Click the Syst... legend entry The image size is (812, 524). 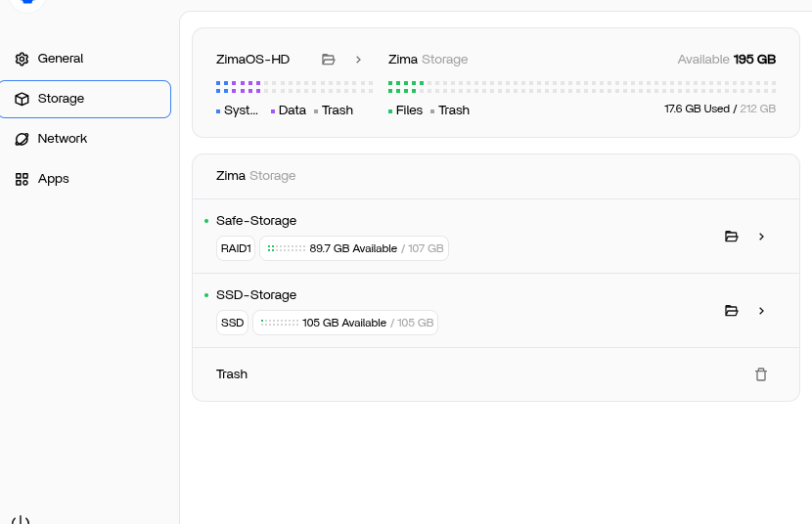pyautogui.click(x=237, y=110)
